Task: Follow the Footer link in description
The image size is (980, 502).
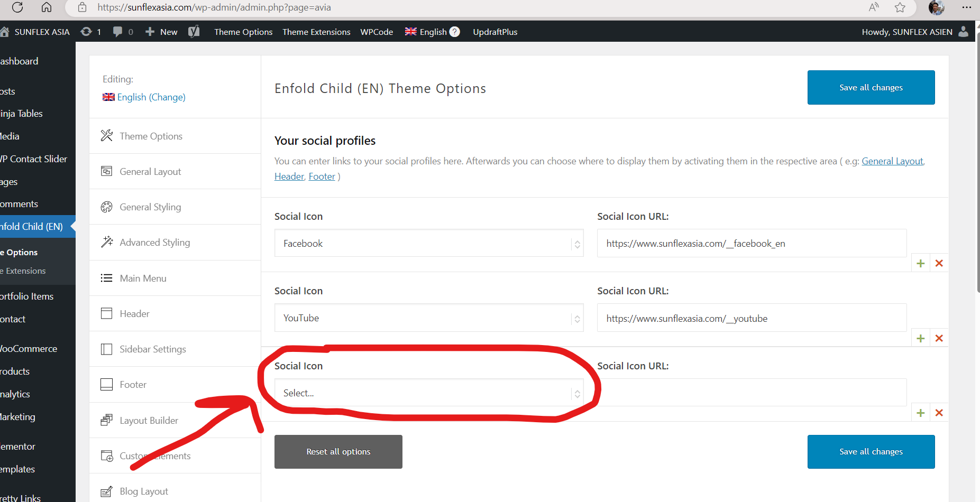Action: point(322,176)
